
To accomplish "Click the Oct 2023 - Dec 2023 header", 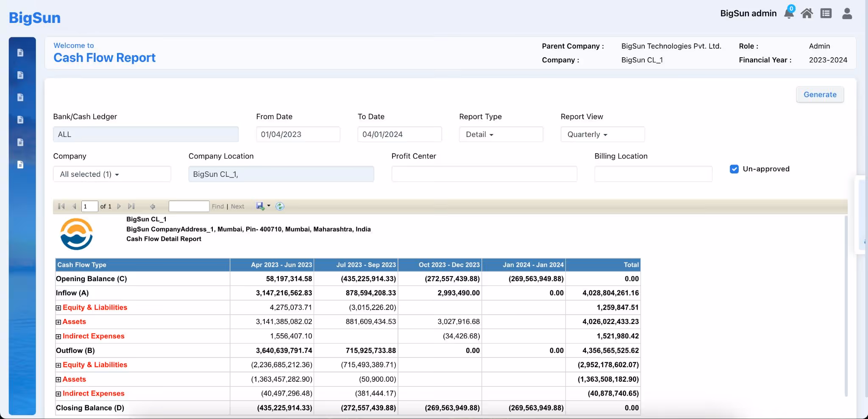I will 440,265.
